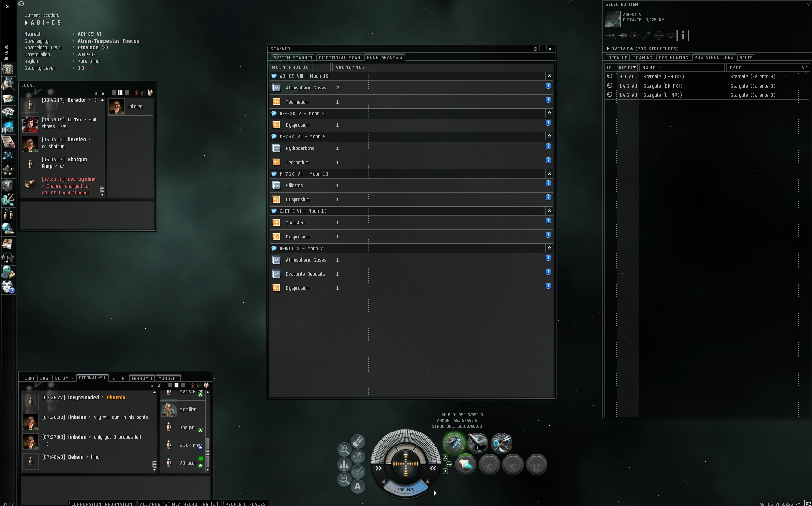Image resolution: width=812 pixels, height=506 pixels.
Task: Open the calculator icon in the Neocom sidebar
Action: pos(8,272)
